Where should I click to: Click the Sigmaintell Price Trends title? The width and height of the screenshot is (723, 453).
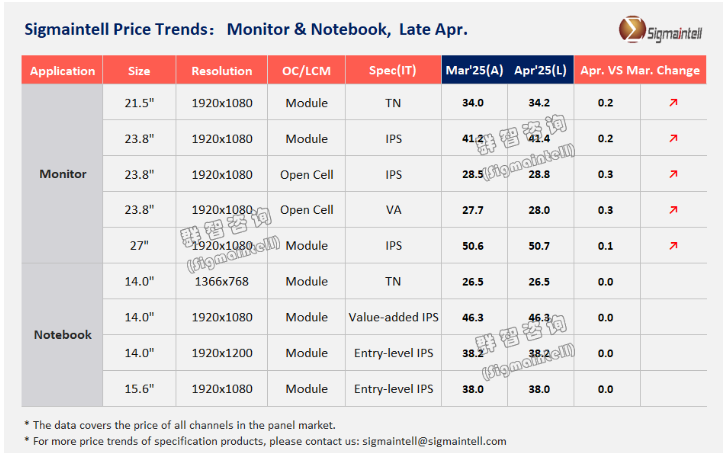246,30
